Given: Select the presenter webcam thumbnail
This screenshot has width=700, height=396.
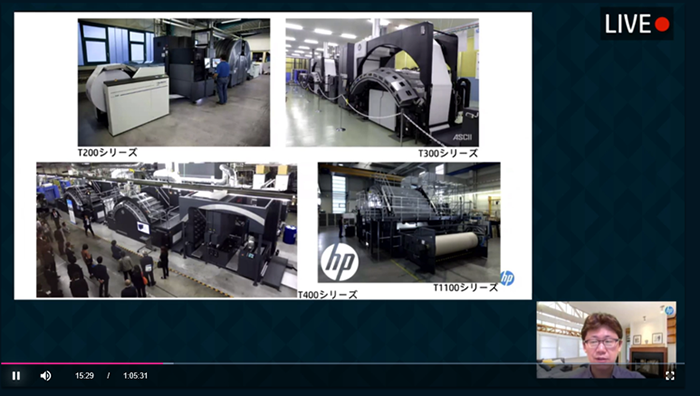Looking at the screenshot, I should point(606,340).
